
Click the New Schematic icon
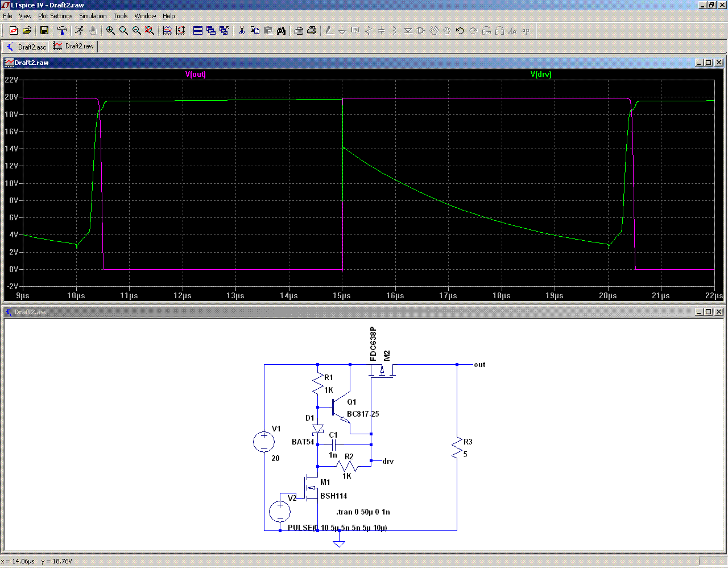pyautogui.click(x=14, y=31)
